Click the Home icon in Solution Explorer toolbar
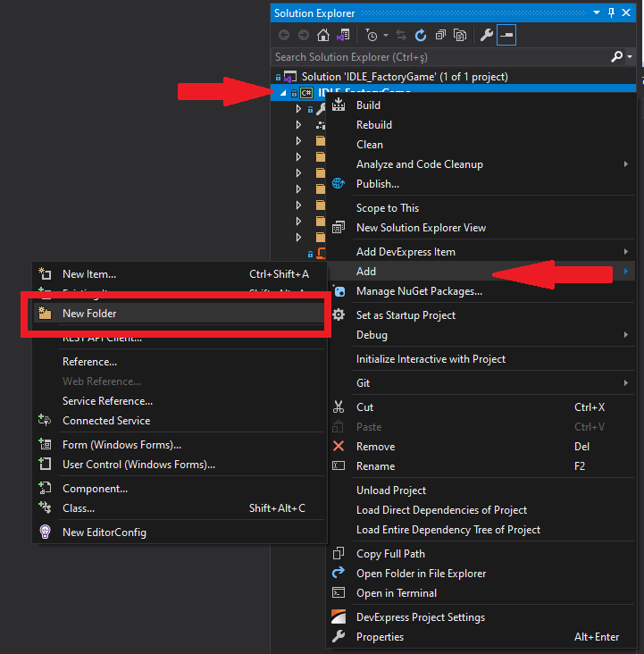 323,36
